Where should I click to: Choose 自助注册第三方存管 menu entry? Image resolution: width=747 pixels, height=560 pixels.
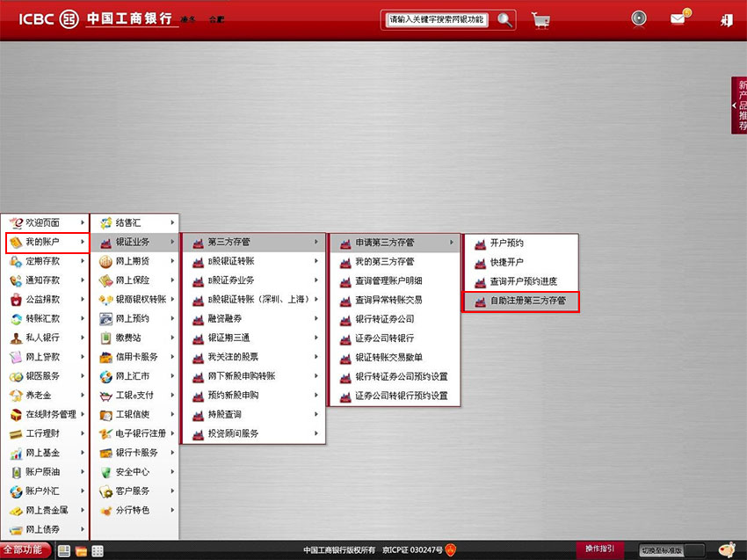click(x=521, y=302)
